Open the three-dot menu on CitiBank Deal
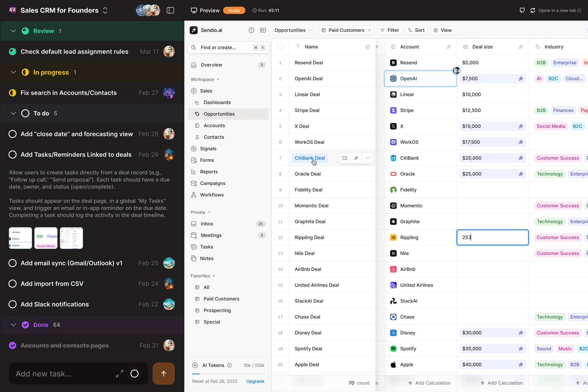Screen dimensions: 588x392 [367, 158]
